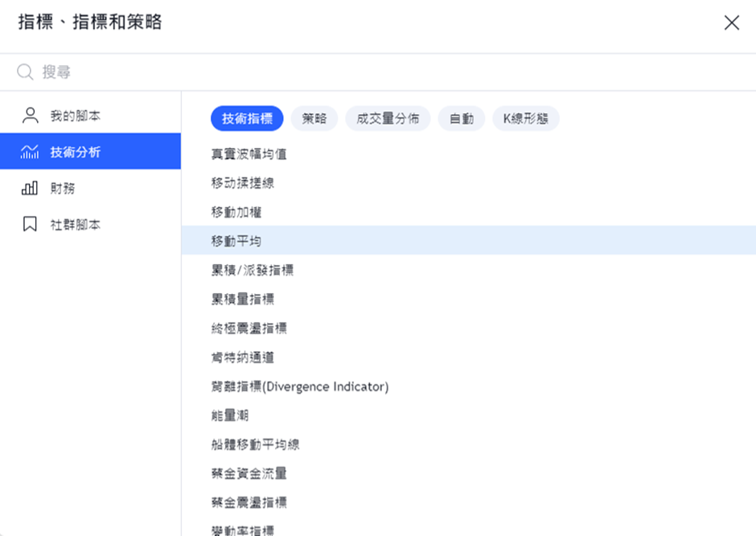Open the K線形態 tab
Viewport: 756px width, 536px height.
pyautogui.click(x=525, y=118)
